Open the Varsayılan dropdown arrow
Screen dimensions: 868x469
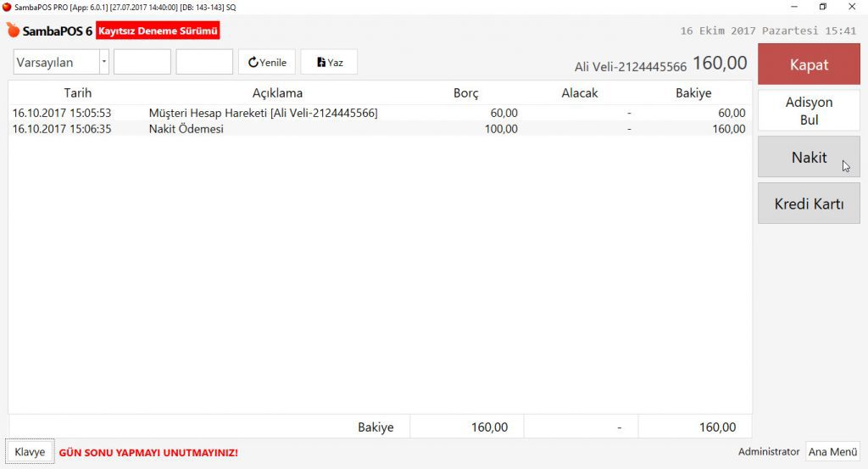click(x=103, y=62)
